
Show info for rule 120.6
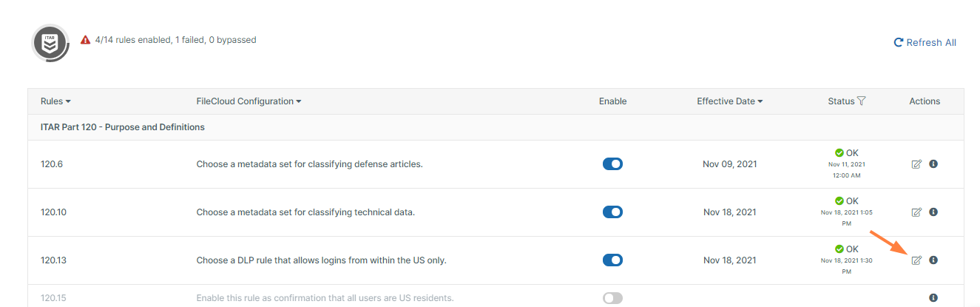click(x=933, y=164)
